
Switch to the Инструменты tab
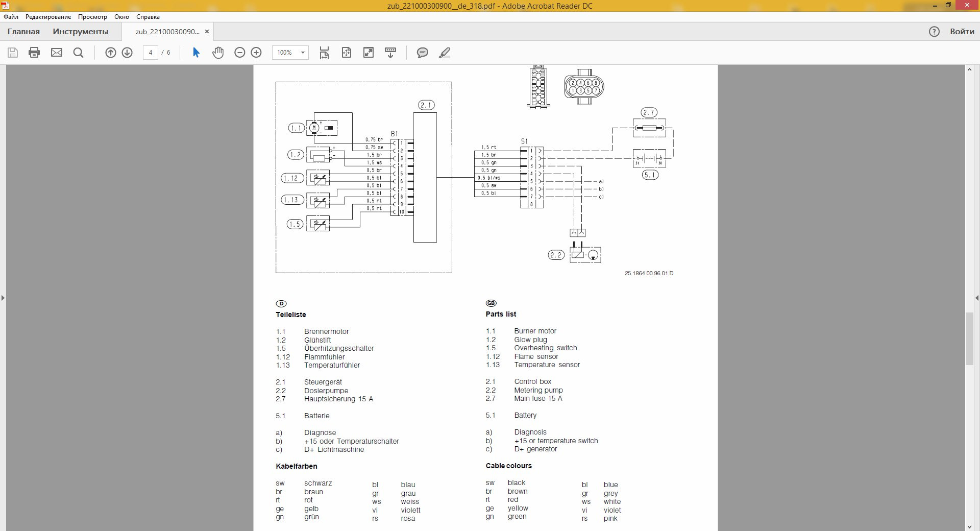(x=81, y=32)
